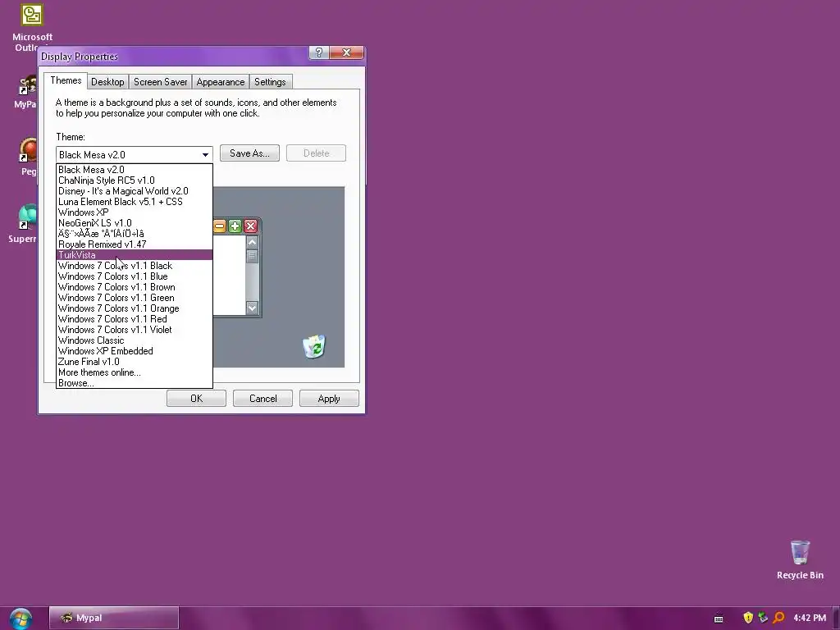Collapse the Theme dropdown arrow
840x630 pixels.
205,155
